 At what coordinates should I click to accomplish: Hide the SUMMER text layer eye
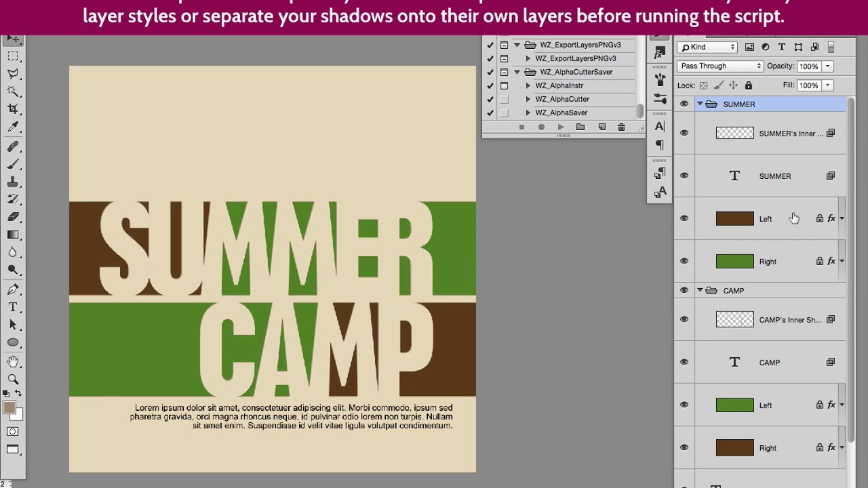pos(684,176)
